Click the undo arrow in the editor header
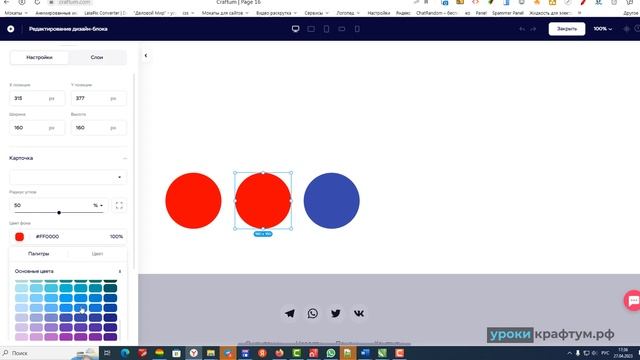Screen dimensions: 640x360 pyautogui.click(x=522, y=29)
